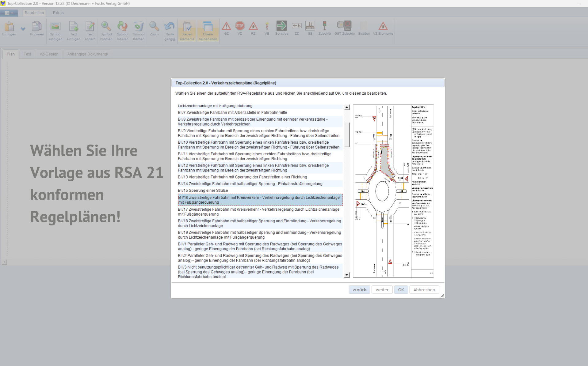Click the list scrollbar down arrow
The width and height of the screenshot is (588, 366).
pyautogui.click(x=347, y=275)
